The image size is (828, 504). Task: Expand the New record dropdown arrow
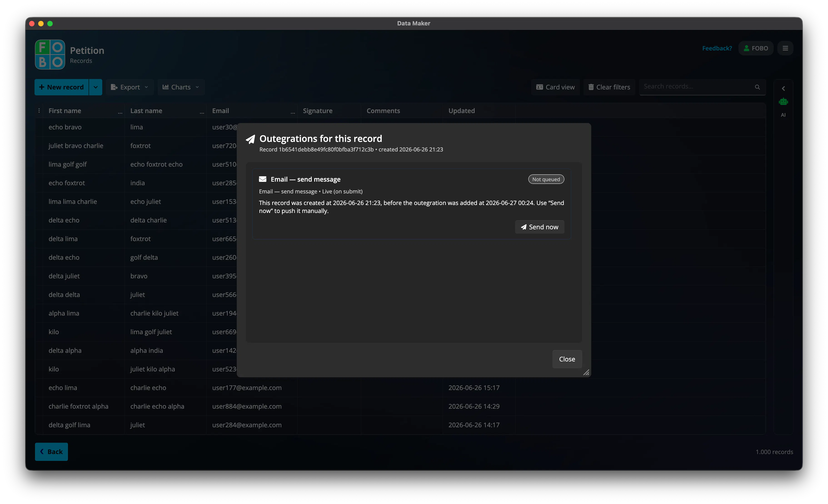(x=96, y=87)
